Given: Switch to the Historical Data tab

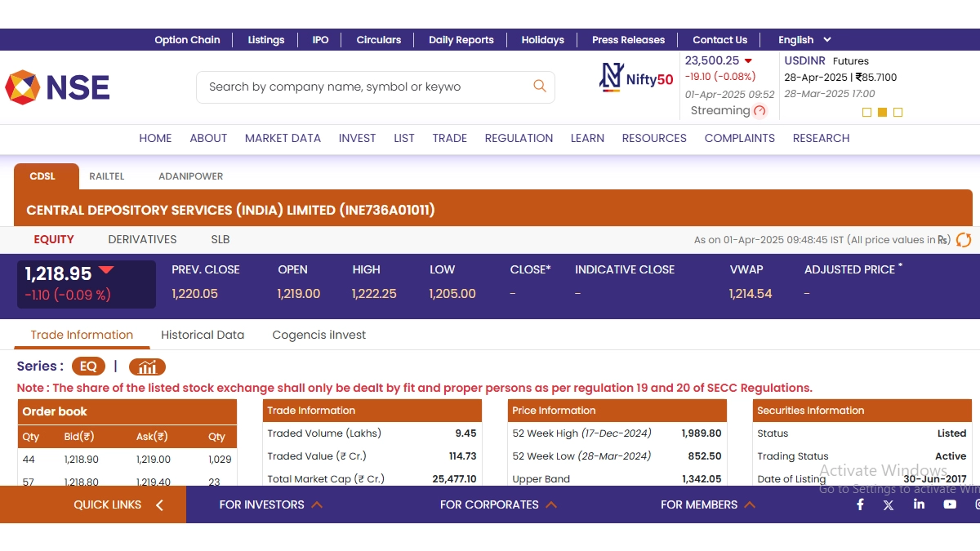Looking at the screenshot, I should (x=203, y=335).
